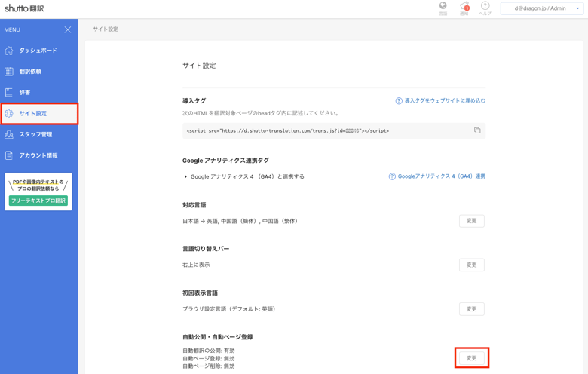
Task: Click the site settings gear icon
Action: tap(9, 113)
